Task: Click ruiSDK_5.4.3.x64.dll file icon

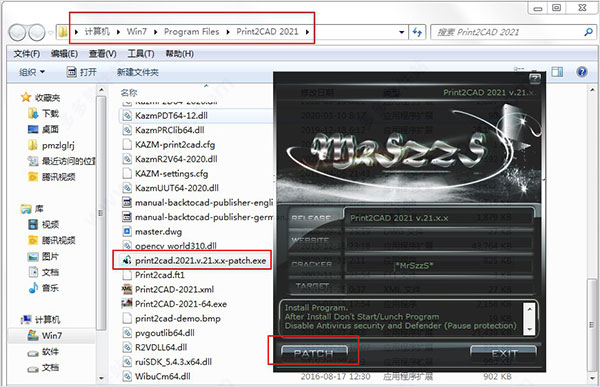Action: point(127,362)
